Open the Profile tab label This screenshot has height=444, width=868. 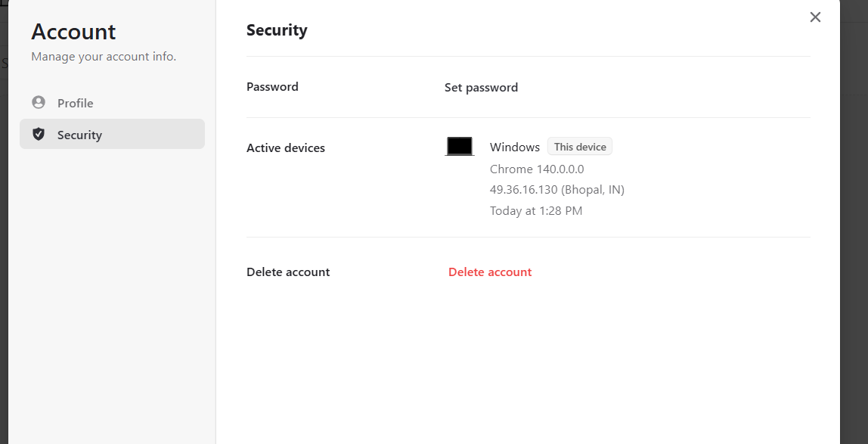(76, 103)
